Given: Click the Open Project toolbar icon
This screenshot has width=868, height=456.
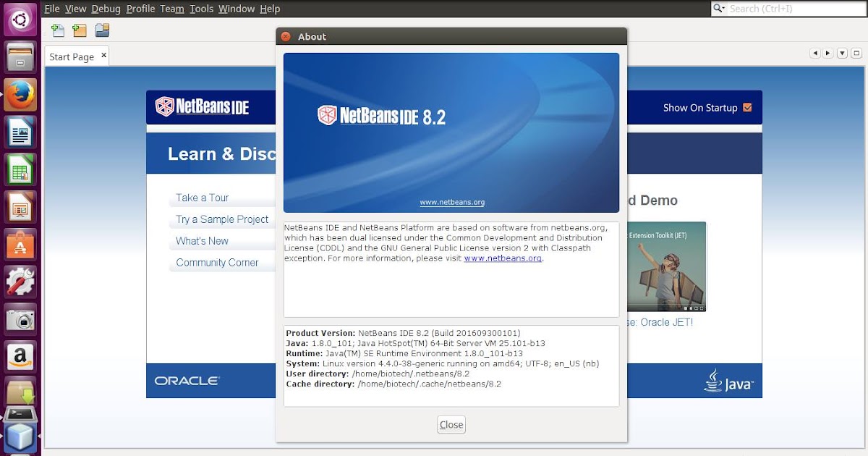Looking at the screenshot, I should (x=102, y=30).
